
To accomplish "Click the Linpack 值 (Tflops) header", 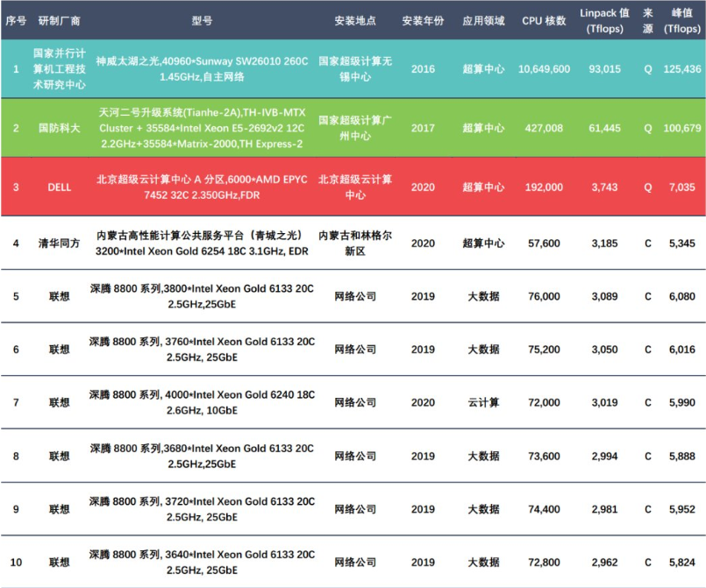I will coord(604,21).
